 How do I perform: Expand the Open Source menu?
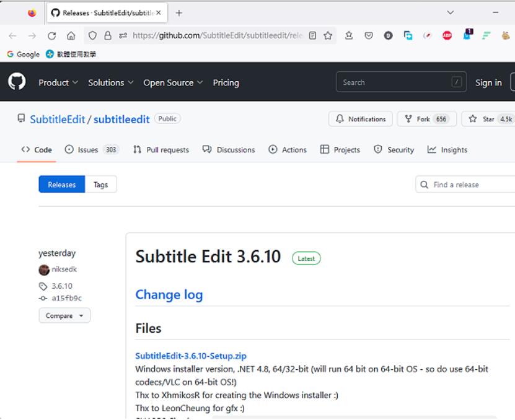[x=173, y=82]
